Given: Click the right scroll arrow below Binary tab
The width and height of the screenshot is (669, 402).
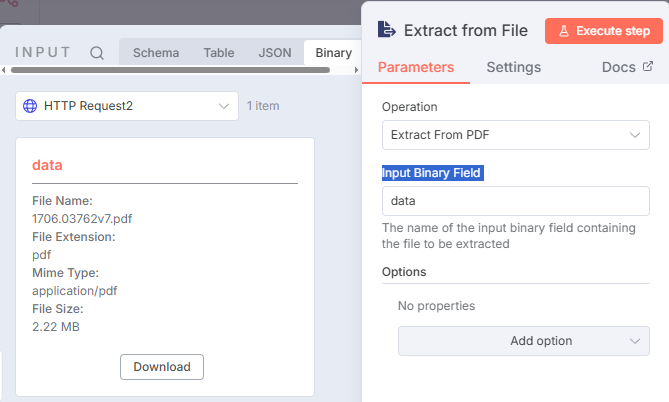Looking at the screenshot, I should click(x=355, y=70).
